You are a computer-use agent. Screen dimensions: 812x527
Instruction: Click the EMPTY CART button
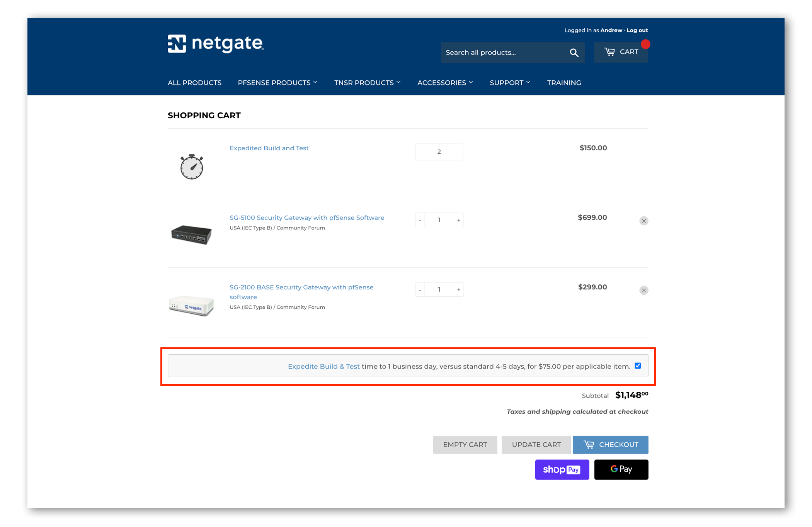[465, 444]
